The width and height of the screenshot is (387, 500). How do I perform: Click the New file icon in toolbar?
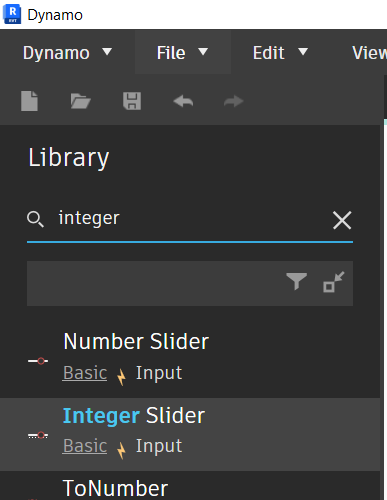point(29,101)
